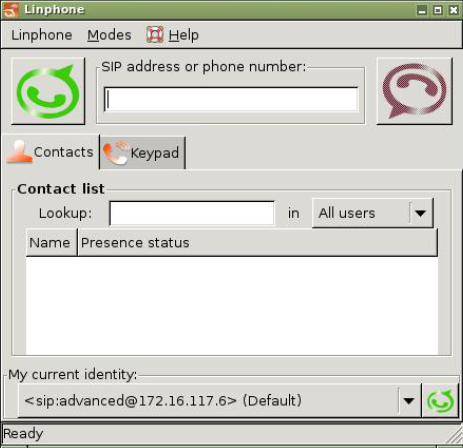
Task: Click the 'Contact list' heading
Action: (x=61, y=189)
